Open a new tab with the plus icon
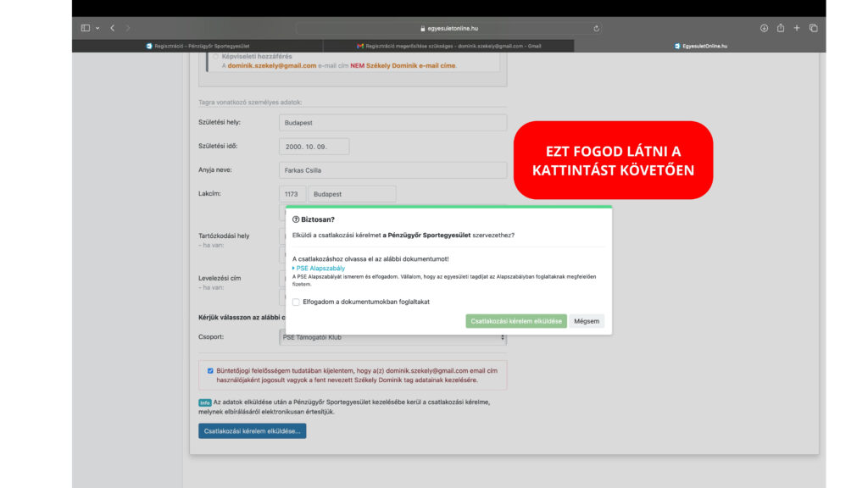The width and height of the screenshot is (868, 488). point(797,28)
